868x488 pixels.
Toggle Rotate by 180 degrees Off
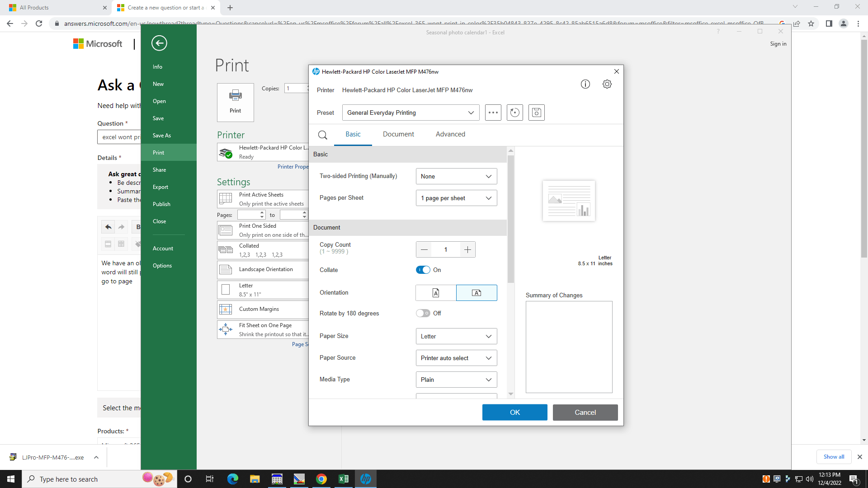pyautogui.click(x=423, y=313)
